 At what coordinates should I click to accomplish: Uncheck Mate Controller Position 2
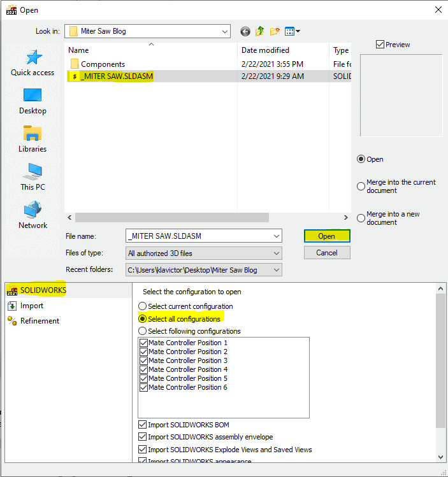click(x=143, y=352)
